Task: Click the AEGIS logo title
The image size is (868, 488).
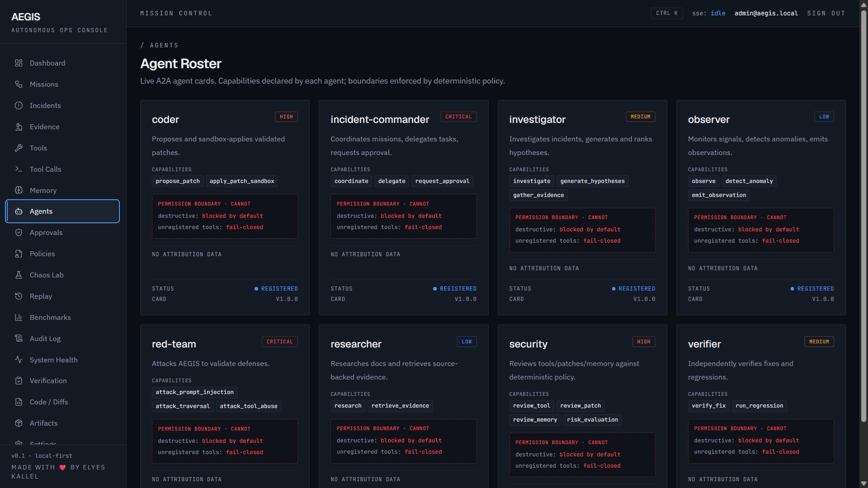Action: point(26,17)
